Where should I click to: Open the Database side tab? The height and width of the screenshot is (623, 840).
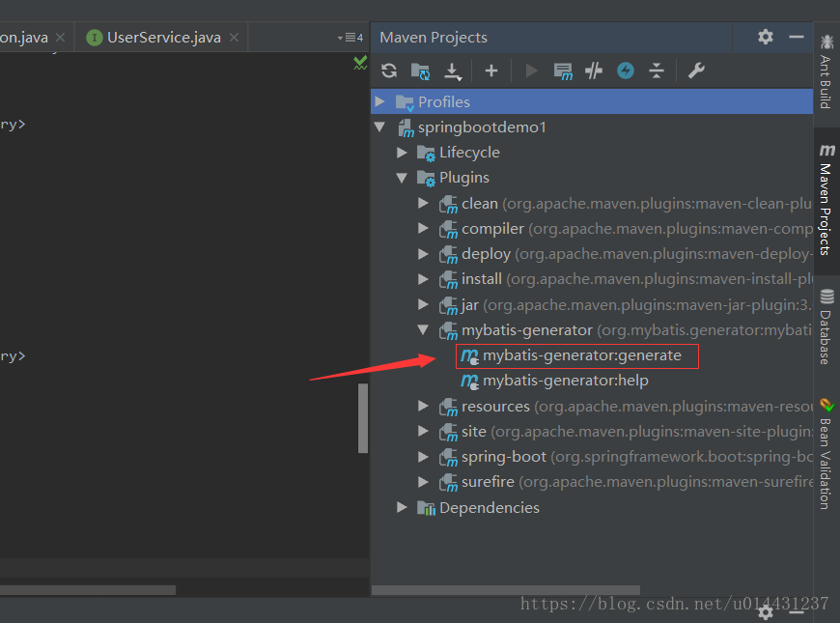coord(826,326)
